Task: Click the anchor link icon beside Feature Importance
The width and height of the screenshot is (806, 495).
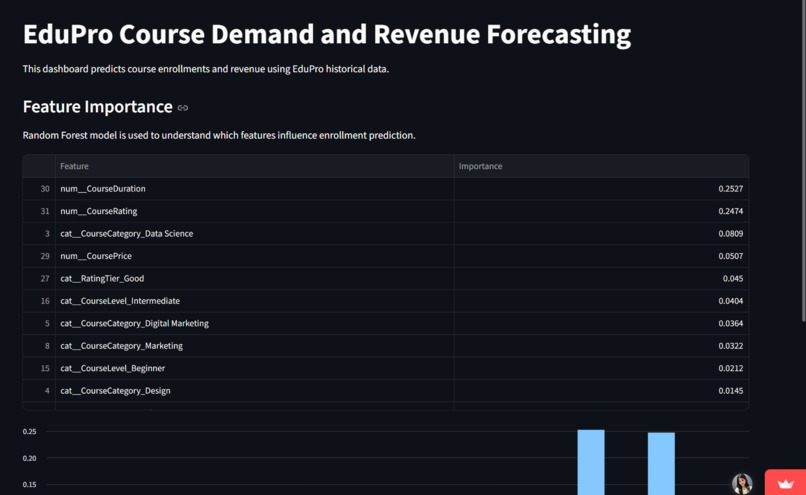Action: 182,108
